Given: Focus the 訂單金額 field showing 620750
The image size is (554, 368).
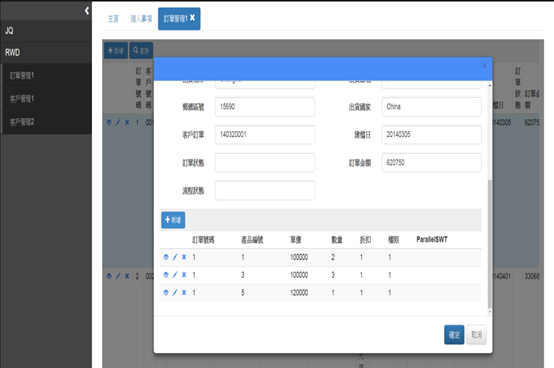Looking at the screenshot, I should 431,162.
